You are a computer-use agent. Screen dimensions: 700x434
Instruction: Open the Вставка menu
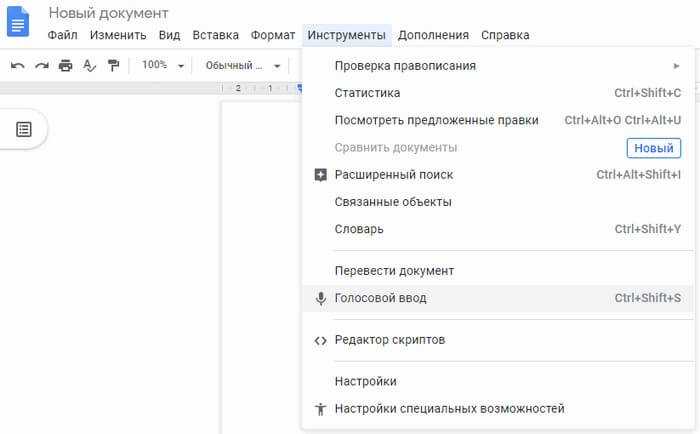(x=216, y=35)
